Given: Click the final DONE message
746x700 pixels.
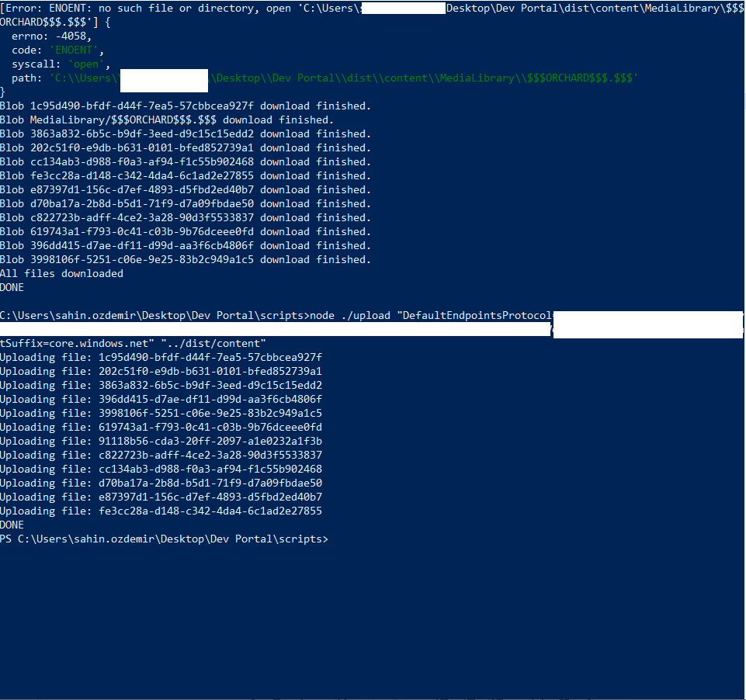Looking at the screenshot, I should point(12,525).
